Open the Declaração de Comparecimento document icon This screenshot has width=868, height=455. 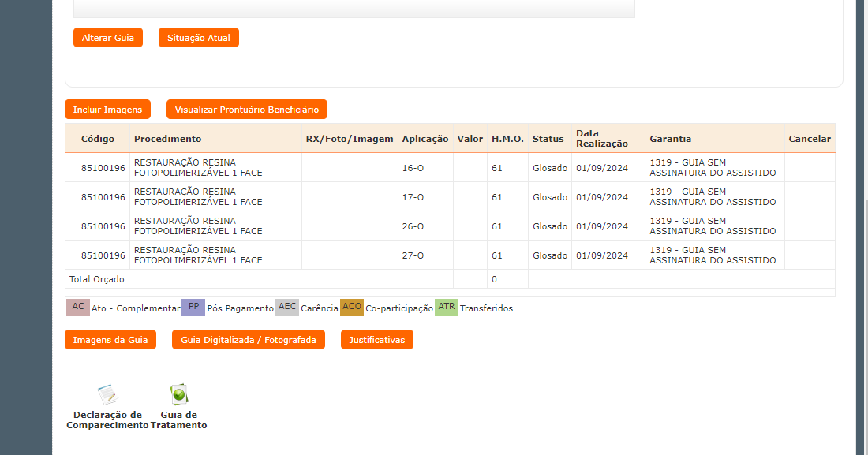pos(108,394)
